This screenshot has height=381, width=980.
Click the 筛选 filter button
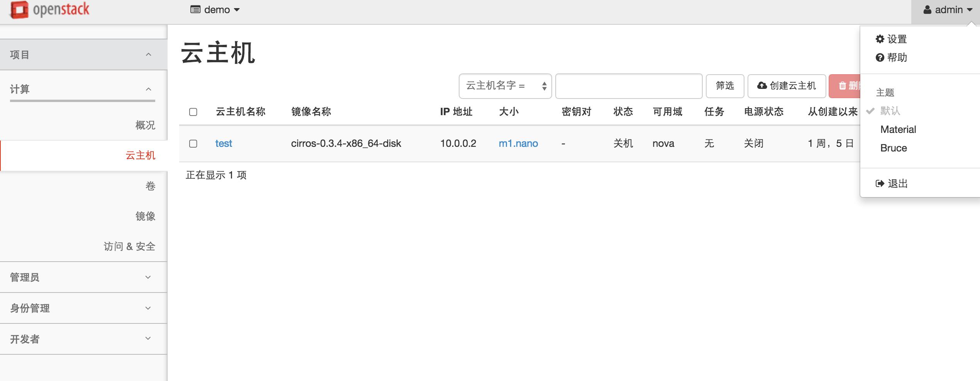725,86
